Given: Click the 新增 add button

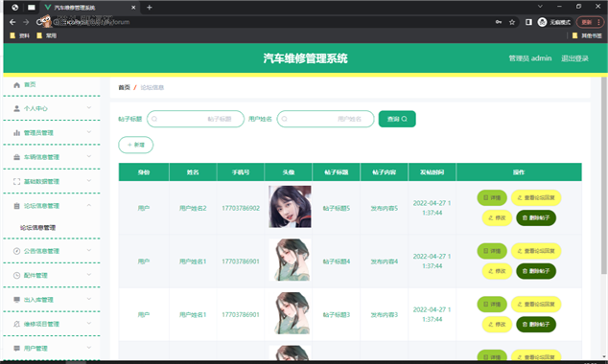Looking at the screenshot, I should click(136, 145).
